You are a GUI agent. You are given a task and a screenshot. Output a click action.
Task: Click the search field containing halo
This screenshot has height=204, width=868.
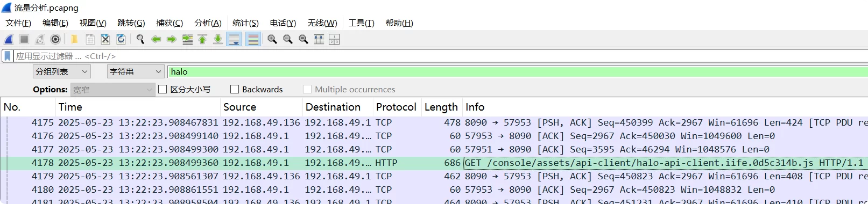click(x=518, y=71)
